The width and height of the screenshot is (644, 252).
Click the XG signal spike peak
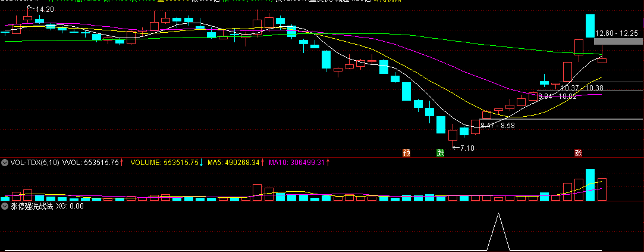(x=498, y=213)
